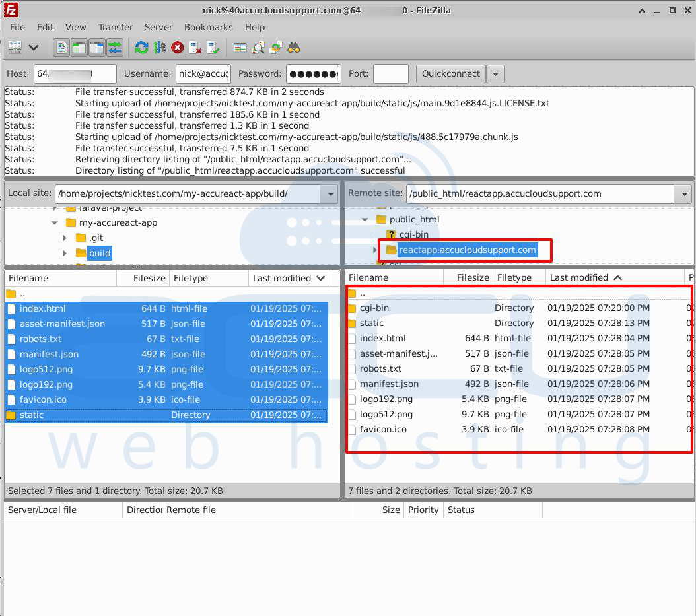The height and width of the screenshot is (616, 696).
Task: Click the binoculars search files icon
Action: (294, 48)
